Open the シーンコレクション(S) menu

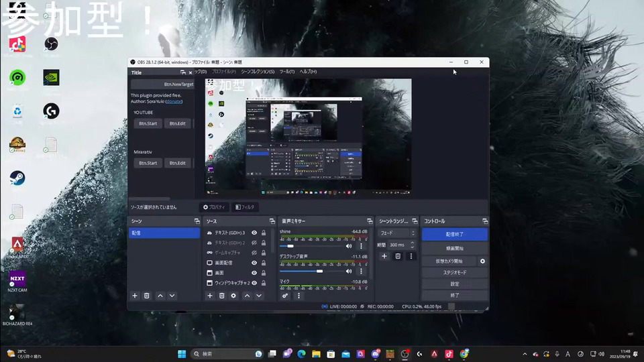258,72
